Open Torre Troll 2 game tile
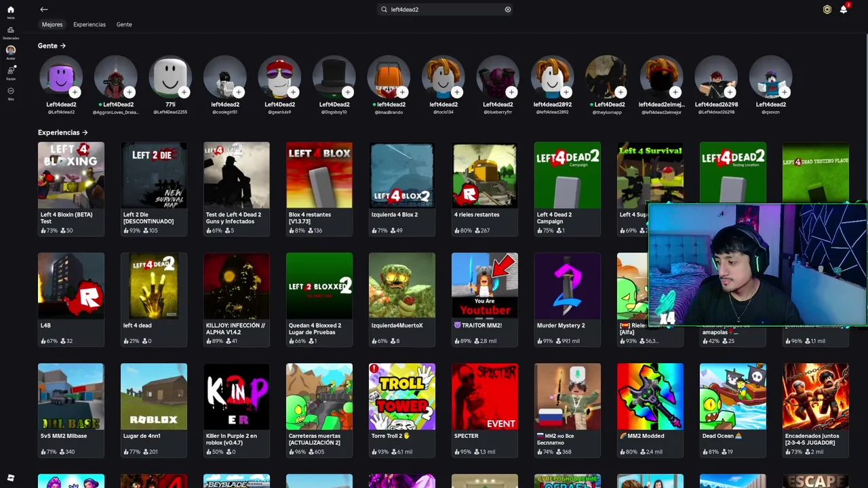 point(402,409)
